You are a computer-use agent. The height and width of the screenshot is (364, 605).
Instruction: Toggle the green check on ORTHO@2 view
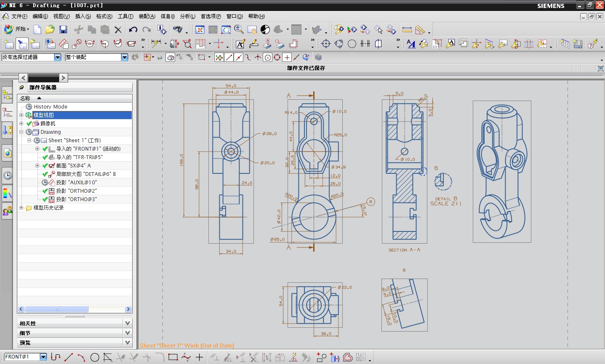[45, 191]
